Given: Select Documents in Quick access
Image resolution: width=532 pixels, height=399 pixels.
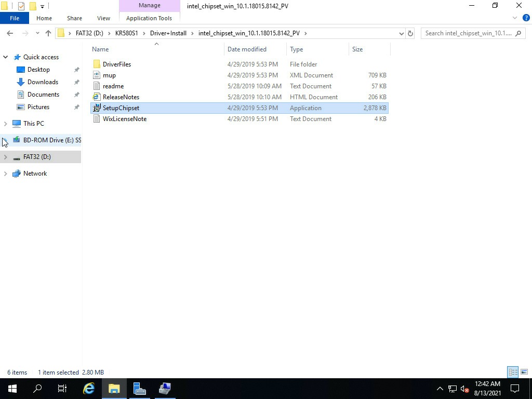Looking at the screenshot, I should pyautogui.click(x=43, y=95).
